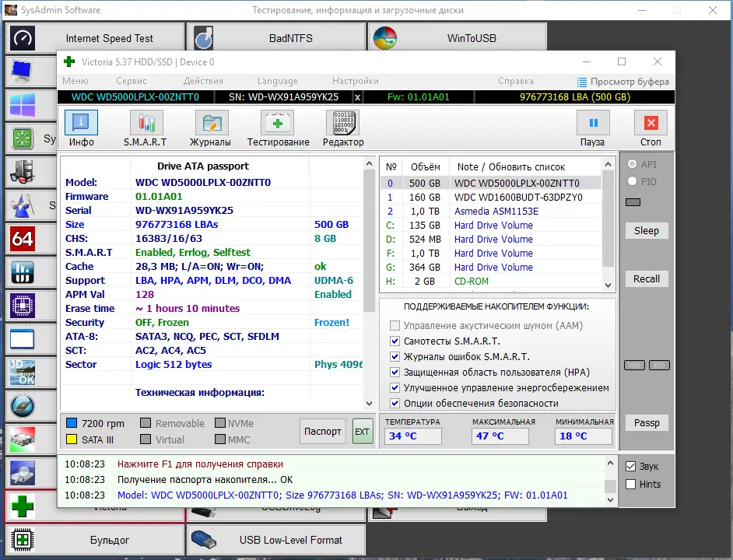Open the Редактор toolbar icon
Image resolution: width=733 pixels, height=560 pixels.
pyautogui.click(x=343, y=123)
